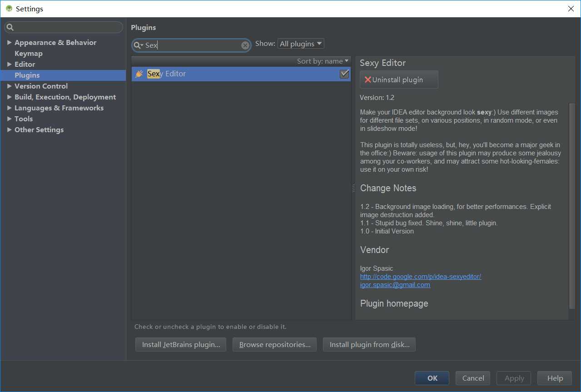Click the igor.spasic@gmail.com email link
This screenshot has width=581, height=392.
click(x=395, y=285)
